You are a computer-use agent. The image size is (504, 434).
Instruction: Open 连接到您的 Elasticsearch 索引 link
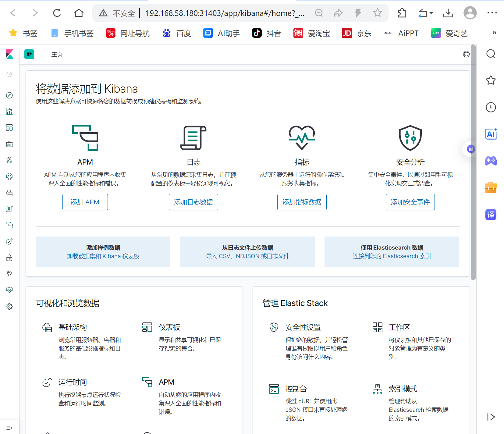392,256
